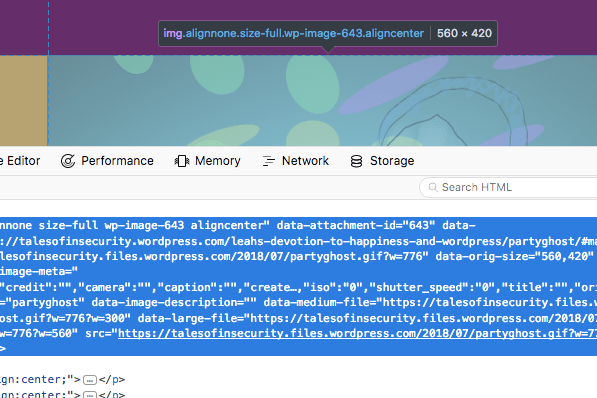Select the 560 × 420 dimensions text
Screen dimensions: 597x398
[x=464, y=34]
